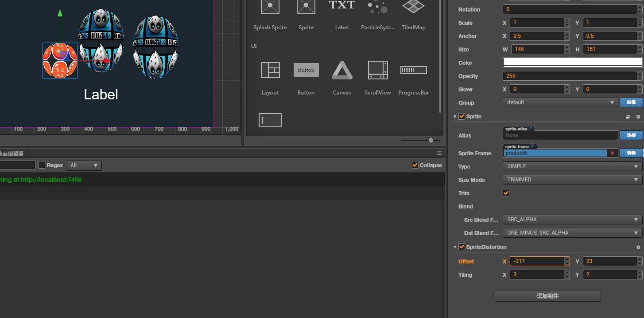Image resolution: width=644 pixels, height=318 pixels.
Task: Grab the red X-axis gizmo arrow
Action: coord(106,60)
